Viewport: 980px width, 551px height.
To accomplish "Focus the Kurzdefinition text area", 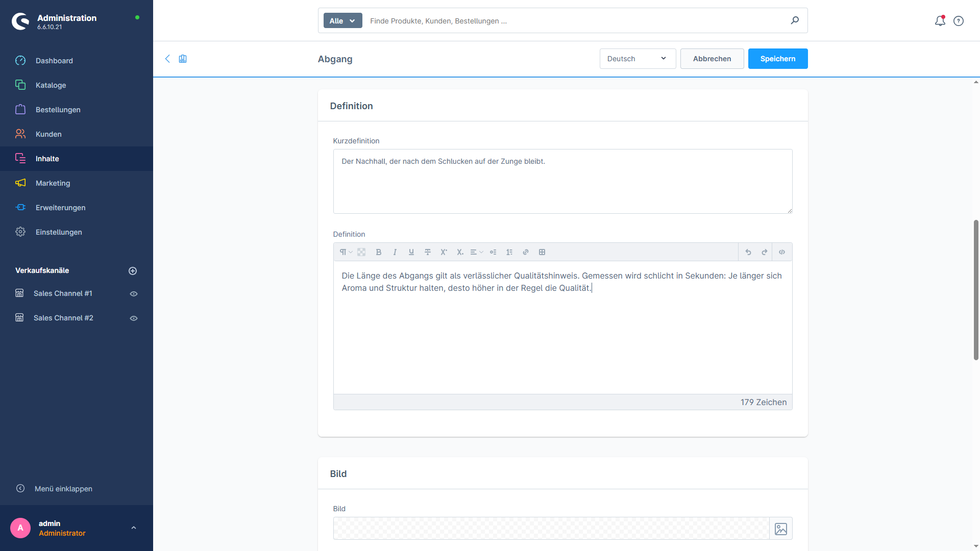I will (x=562, y=181).
